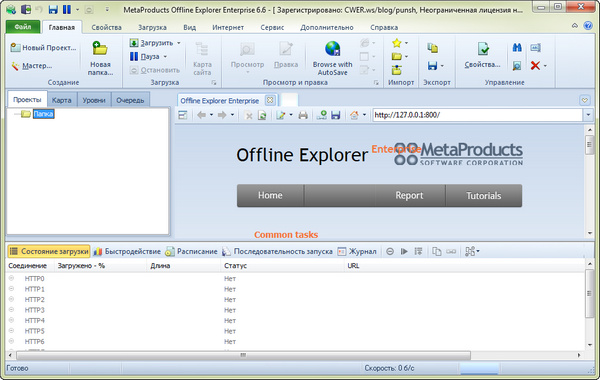Open the Интернет ribbon tab
Screen dimensions: 600x380
point(228,28)
